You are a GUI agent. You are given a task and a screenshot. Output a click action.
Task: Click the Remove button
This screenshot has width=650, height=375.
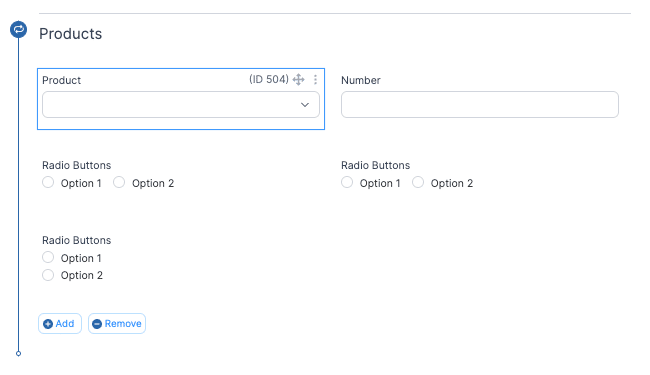[117, 324]
